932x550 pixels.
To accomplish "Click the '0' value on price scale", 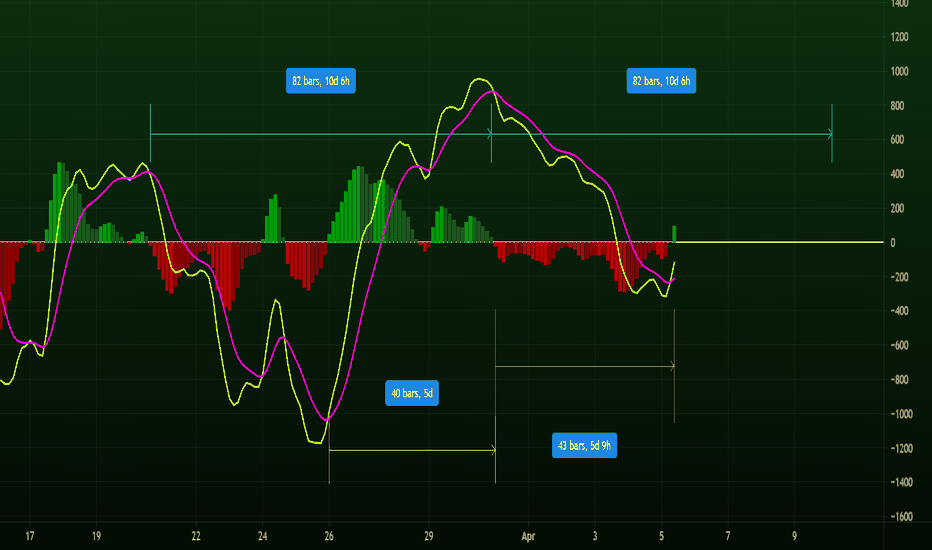I will 893,243.
